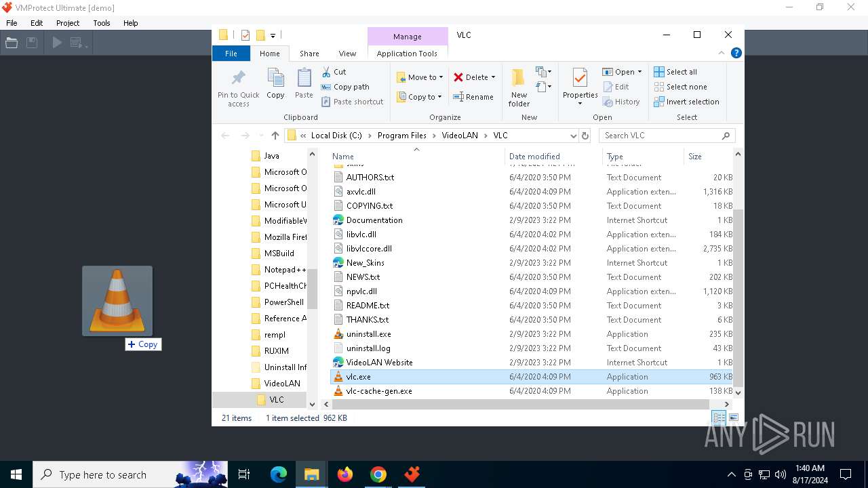
Task: Click Pin to Quick access icon
Action: click(238, 78)
